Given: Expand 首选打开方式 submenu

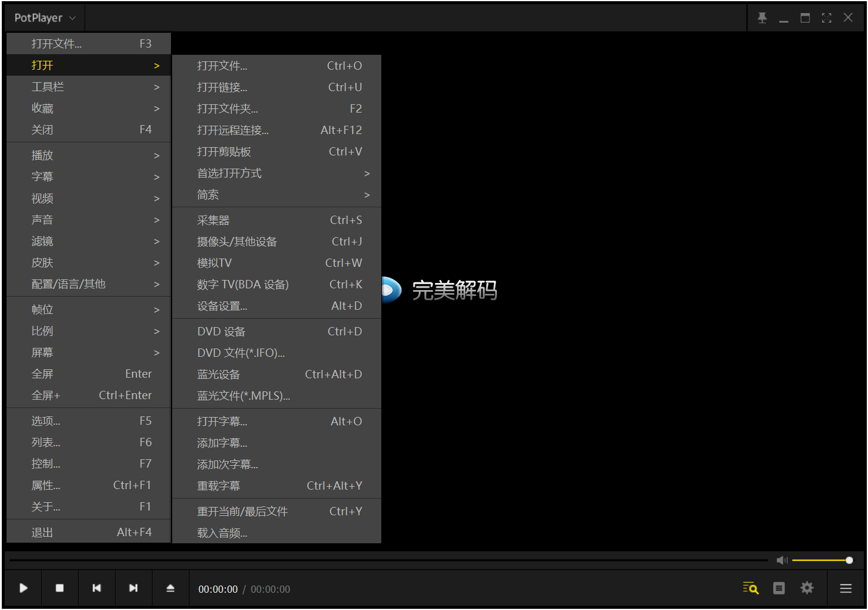Looking at the screenshot, I should [276, 173].
